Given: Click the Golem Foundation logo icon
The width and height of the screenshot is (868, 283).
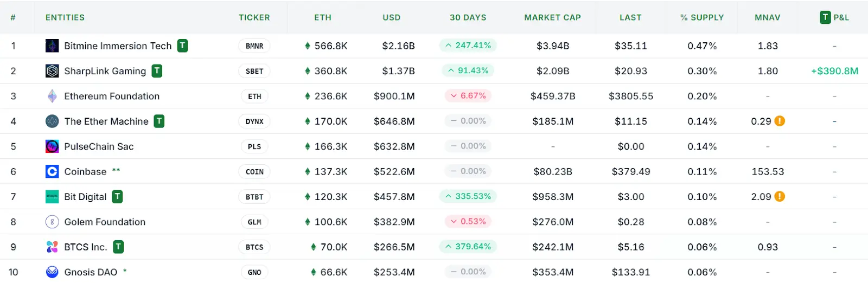Looking at the screenshot, I should [52, 222].
